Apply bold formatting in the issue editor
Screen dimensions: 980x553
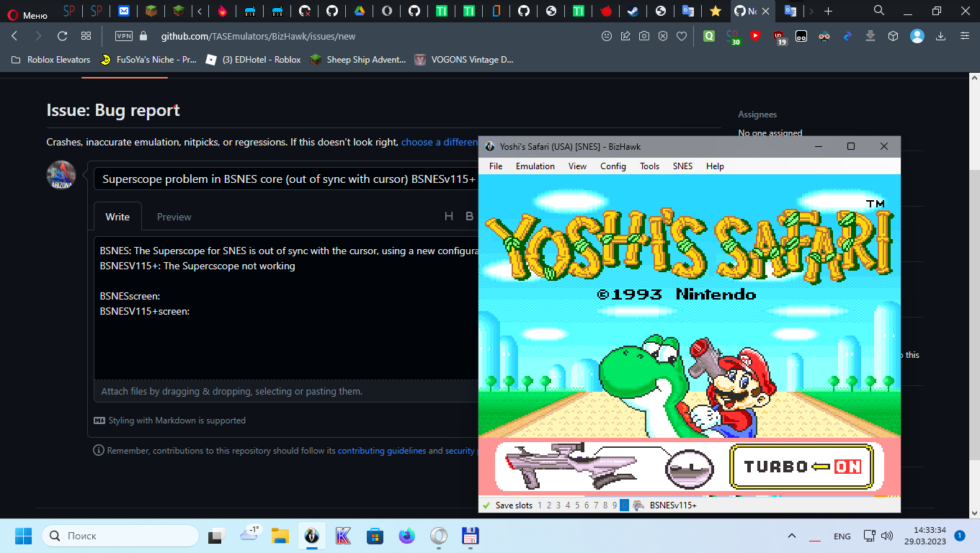(469, 216)
